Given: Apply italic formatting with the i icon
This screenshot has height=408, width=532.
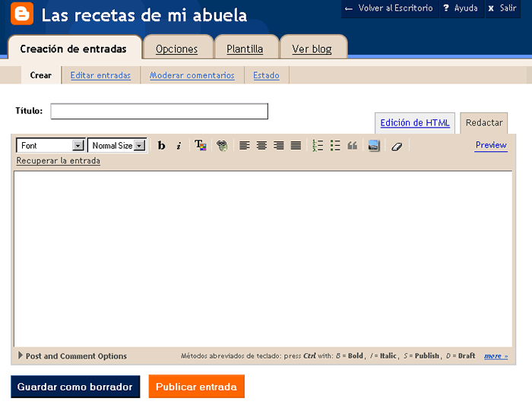Looking at the screenshot, I should point(179,145).
